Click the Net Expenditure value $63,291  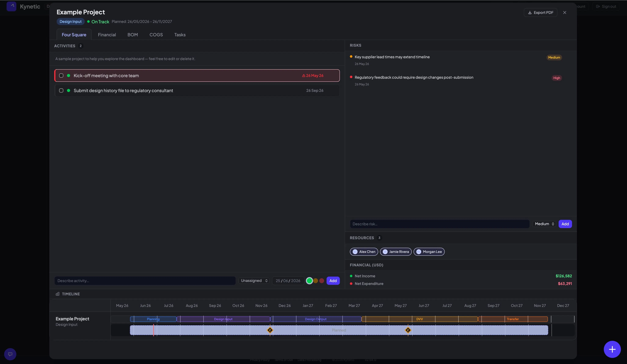[565, 284]
